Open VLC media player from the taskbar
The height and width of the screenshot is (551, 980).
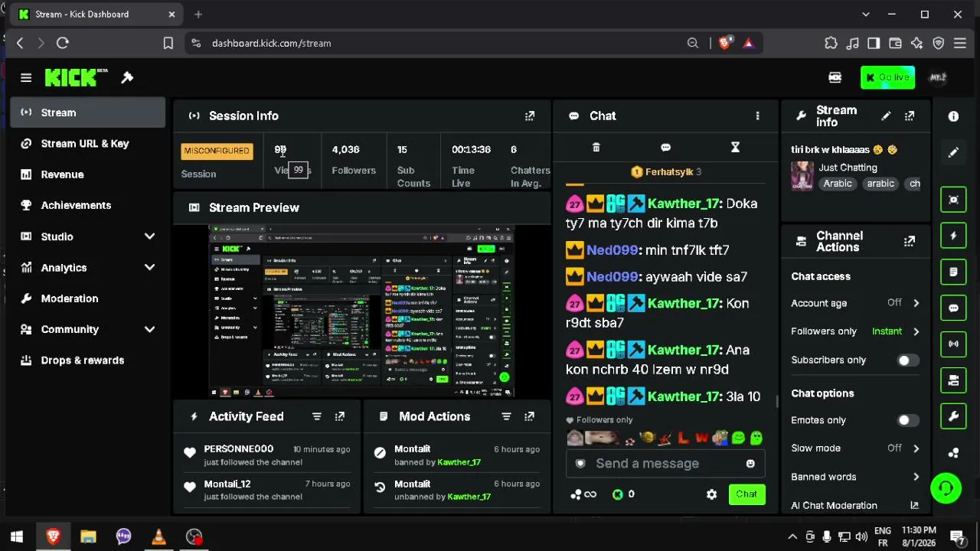(x=158, y=537)
